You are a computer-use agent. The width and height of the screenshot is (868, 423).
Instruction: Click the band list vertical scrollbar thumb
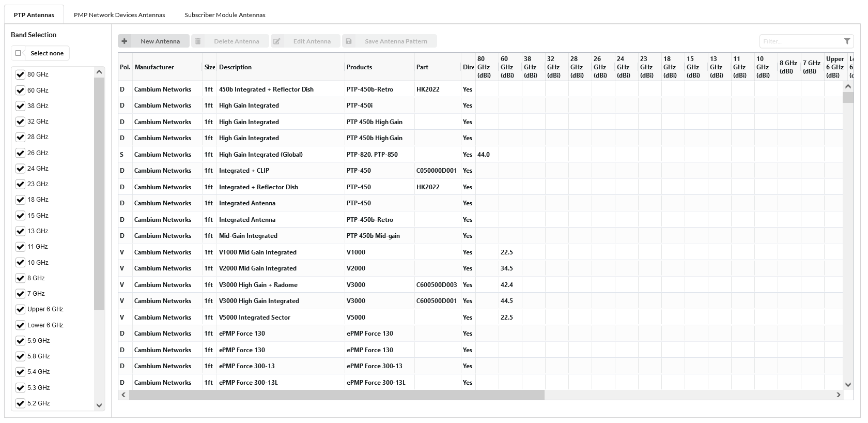tap(99, 193)
